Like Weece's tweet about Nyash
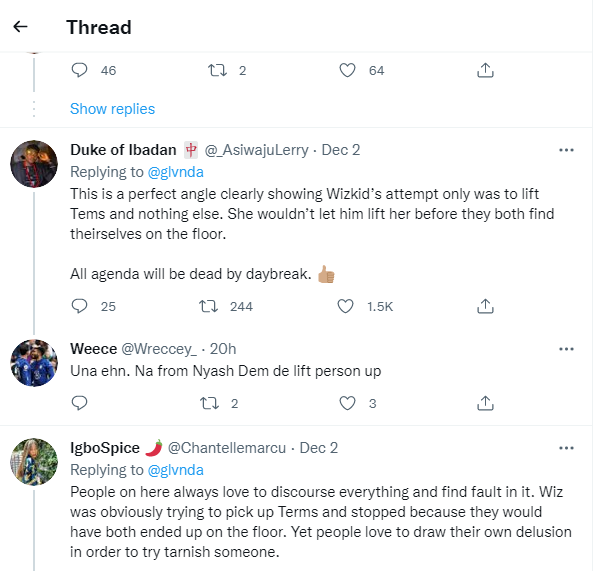Screen dimensions: 593x571 [x=347, y=403]
